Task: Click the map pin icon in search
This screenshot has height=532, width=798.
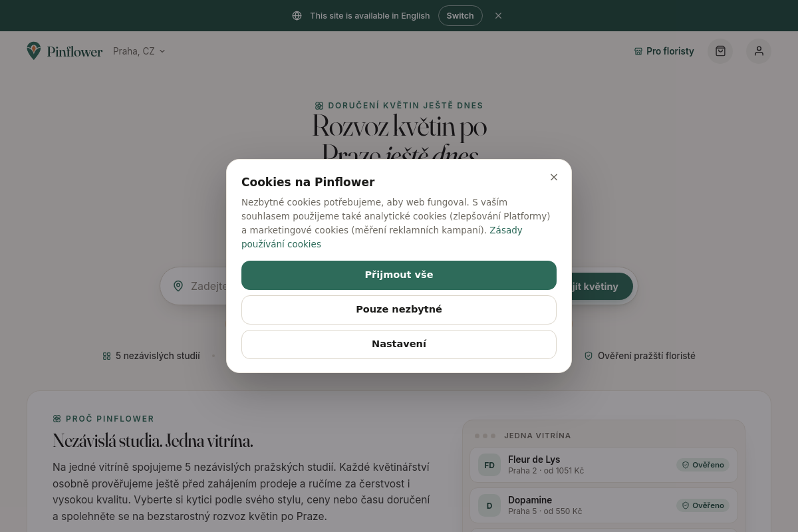Action: point(178,286)
